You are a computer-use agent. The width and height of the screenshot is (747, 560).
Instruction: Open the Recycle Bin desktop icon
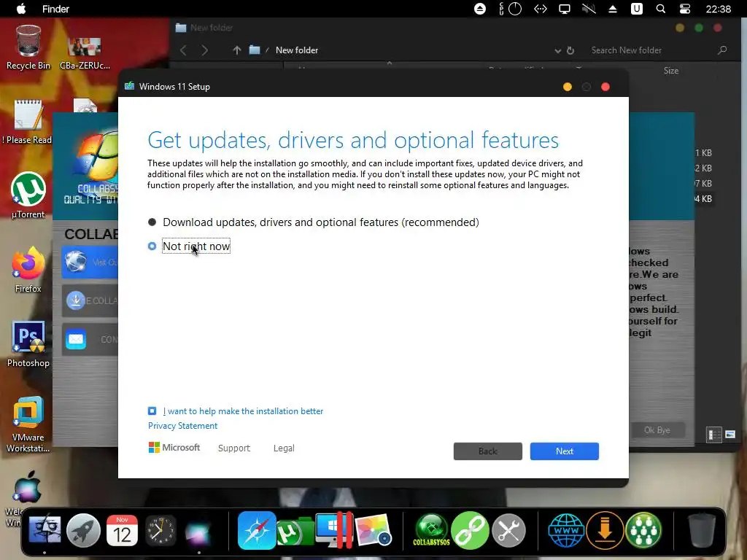point(28,47)
